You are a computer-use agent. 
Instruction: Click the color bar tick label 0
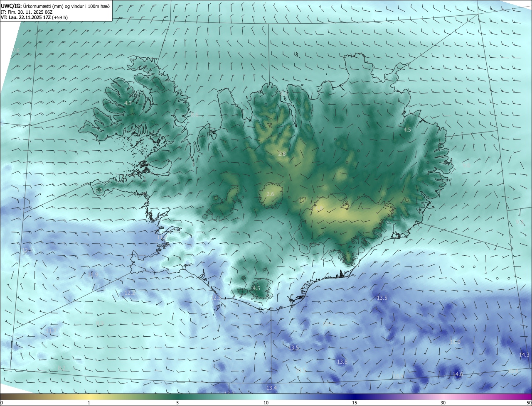(x=2, y=403)
